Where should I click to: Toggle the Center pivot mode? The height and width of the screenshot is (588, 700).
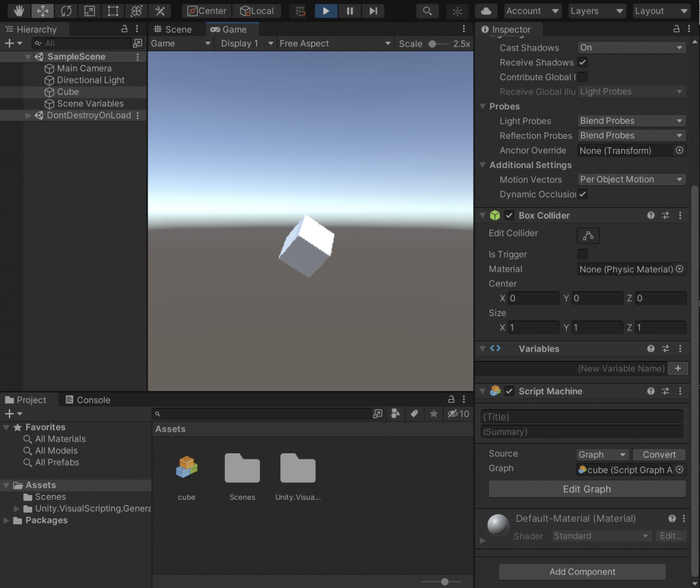click(206, 10)
